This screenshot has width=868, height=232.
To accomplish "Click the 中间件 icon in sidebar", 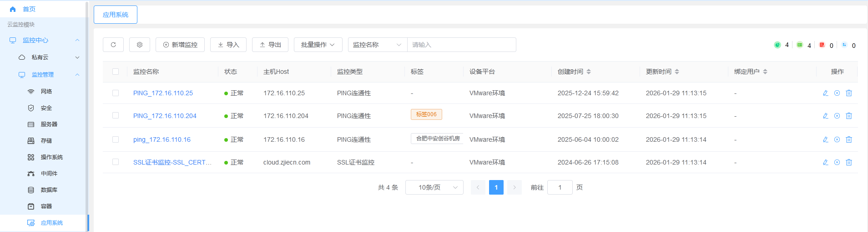I will [x=31, y=174].
